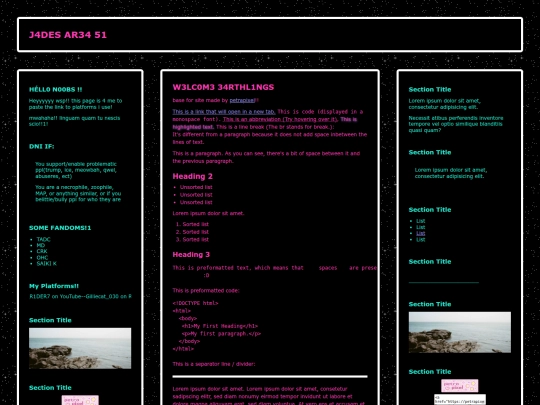Click the sorted list item numbered 3
This screenshot has width=540, height=405.
[196, 240]
